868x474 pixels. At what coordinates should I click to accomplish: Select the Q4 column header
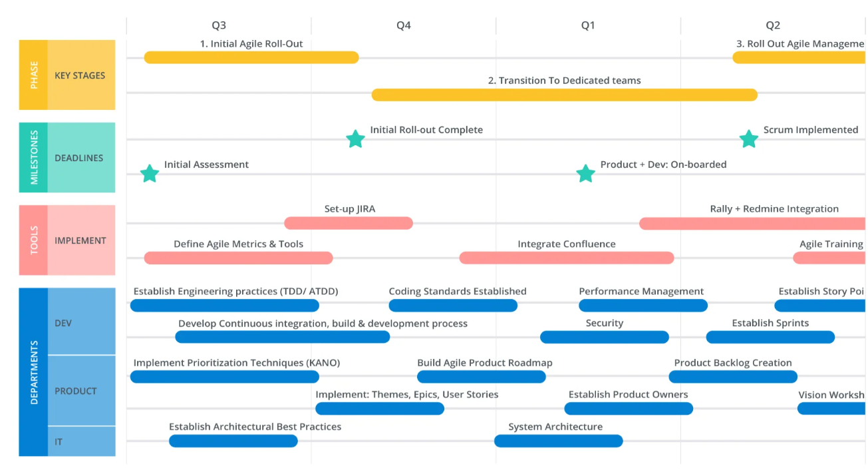pyautogui.click(x=404, y=25)
